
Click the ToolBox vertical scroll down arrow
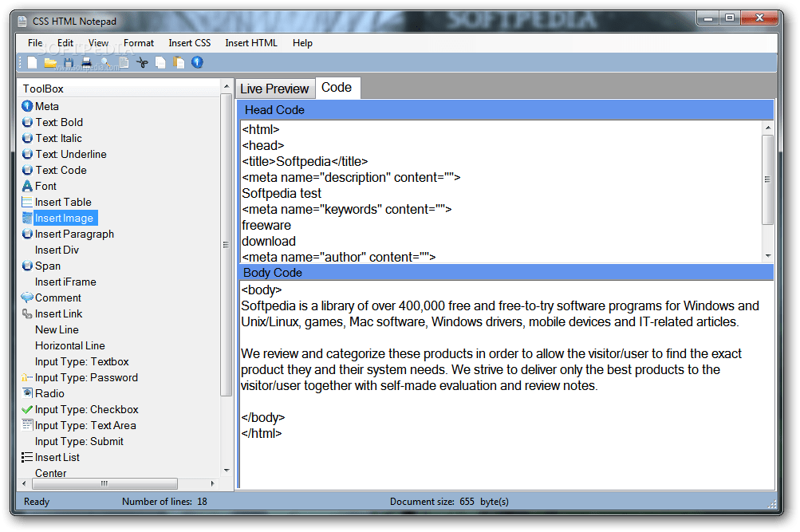(x=227, y=471)
